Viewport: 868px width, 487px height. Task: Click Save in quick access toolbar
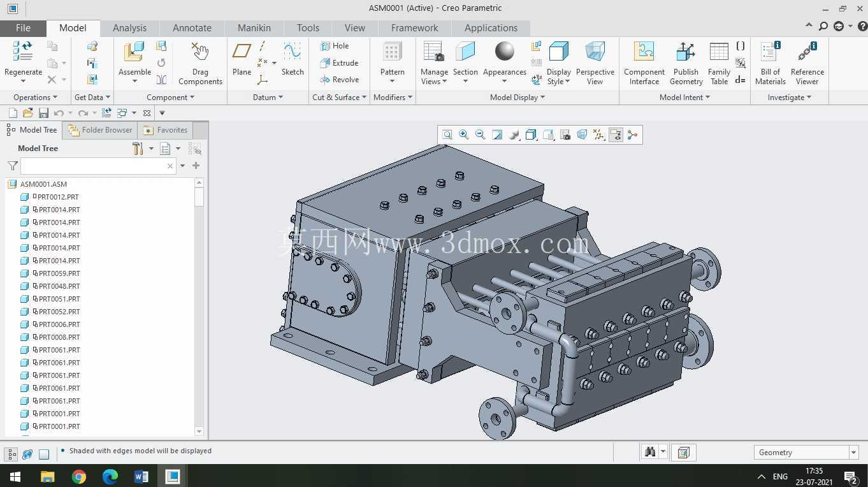tap(43, 113)
